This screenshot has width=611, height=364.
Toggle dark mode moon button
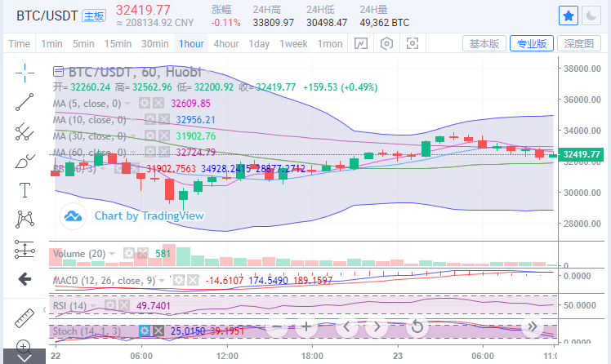(591, 16)
